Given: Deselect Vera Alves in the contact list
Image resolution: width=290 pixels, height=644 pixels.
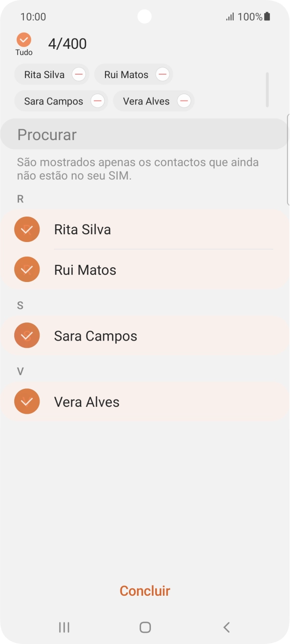Looking at the screenshot, I should tap(27, 402).
